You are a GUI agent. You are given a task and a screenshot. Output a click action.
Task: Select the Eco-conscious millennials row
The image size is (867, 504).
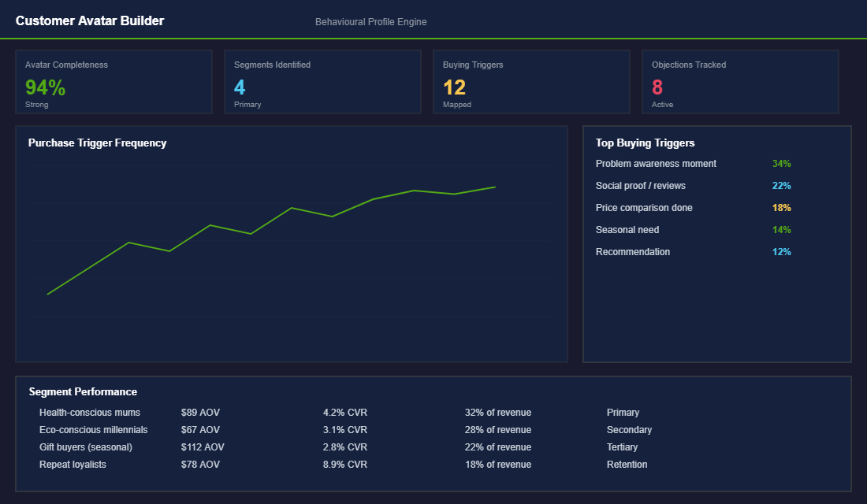[x=94, y=429]
